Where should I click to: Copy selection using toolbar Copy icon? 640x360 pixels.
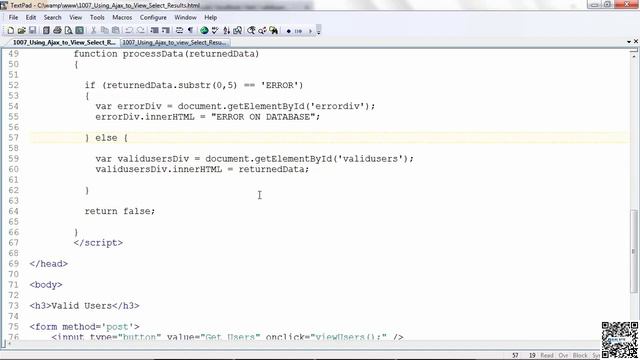point(104,31)
